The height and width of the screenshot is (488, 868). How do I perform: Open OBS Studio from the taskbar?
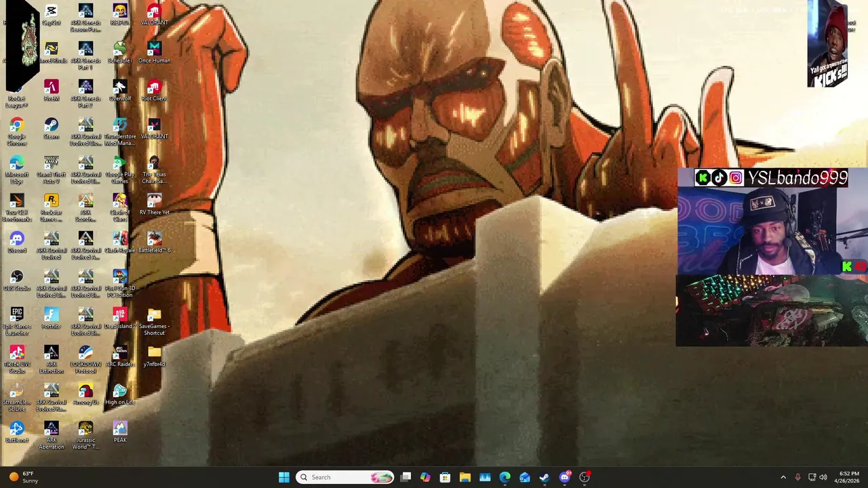click(585, 477)
